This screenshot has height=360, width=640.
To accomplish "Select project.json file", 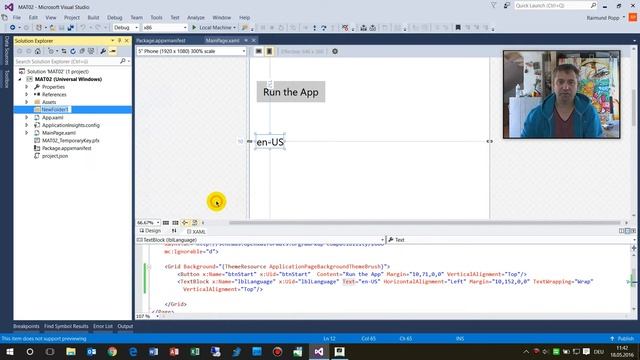I will coord(55,156).
